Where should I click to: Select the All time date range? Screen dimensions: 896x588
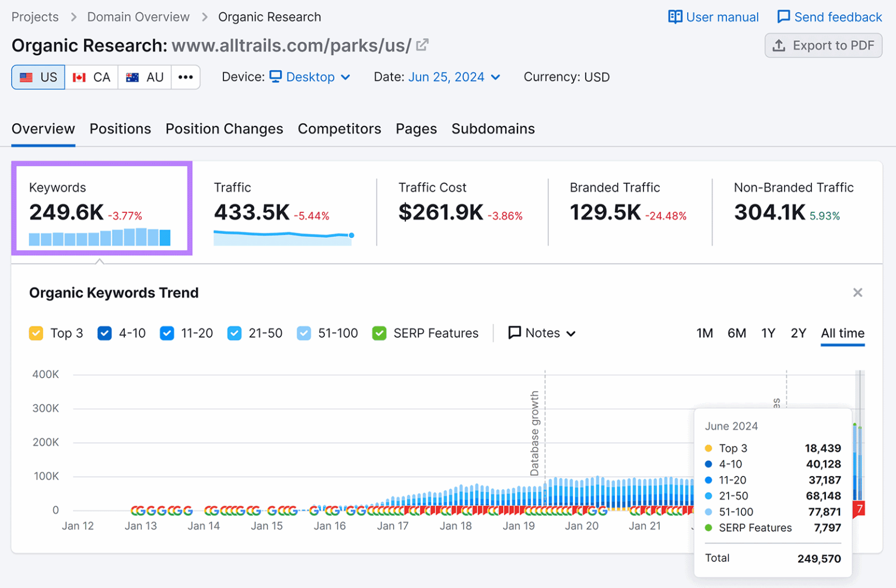pyautogui.click(x=842, y=332)
